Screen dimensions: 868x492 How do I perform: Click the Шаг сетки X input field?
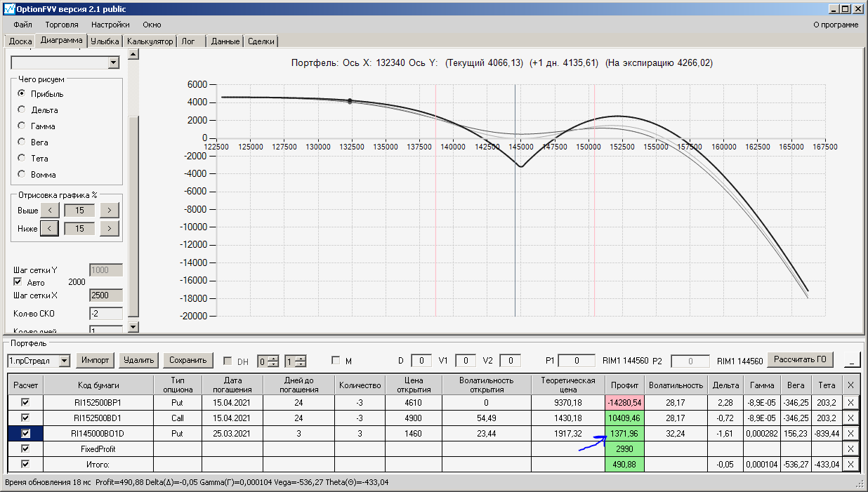106,295
